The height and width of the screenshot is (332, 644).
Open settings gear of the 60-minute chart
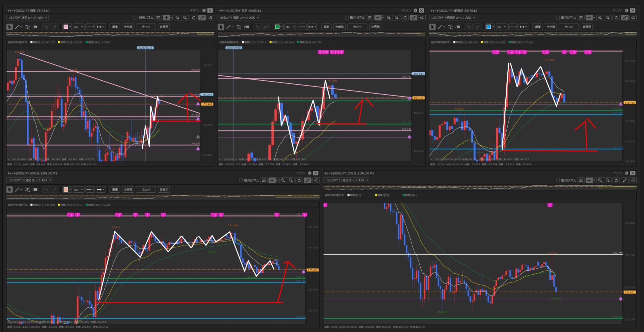[310, 173]
